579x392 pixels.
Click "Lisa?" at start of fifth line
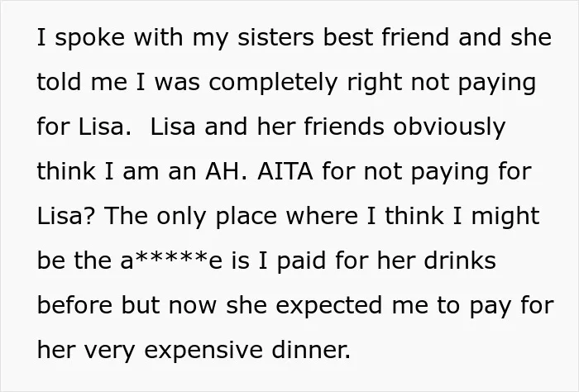coord(66,216)
